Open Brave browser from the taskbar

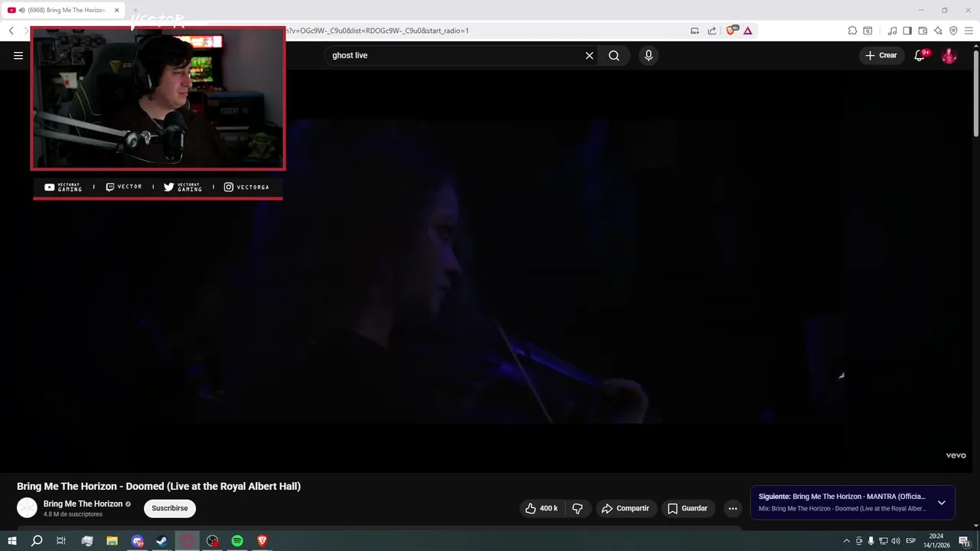263,541
